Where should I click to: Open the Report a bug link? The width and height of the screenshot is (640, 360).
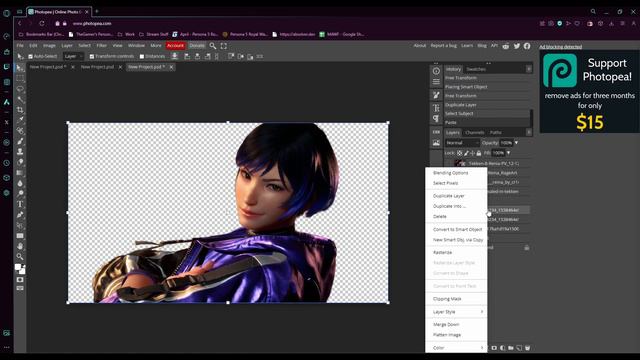(444, 46)
